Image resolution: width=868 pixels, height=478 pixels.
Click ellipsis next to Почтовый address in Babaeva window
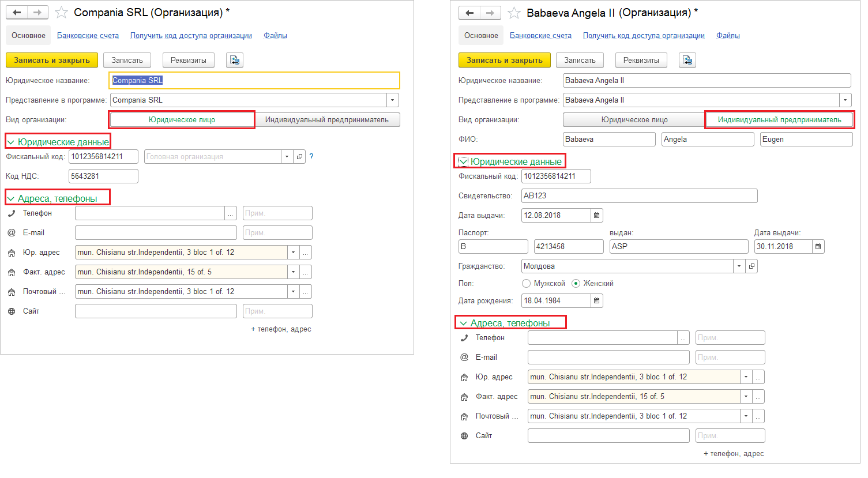tap(758, 416)
